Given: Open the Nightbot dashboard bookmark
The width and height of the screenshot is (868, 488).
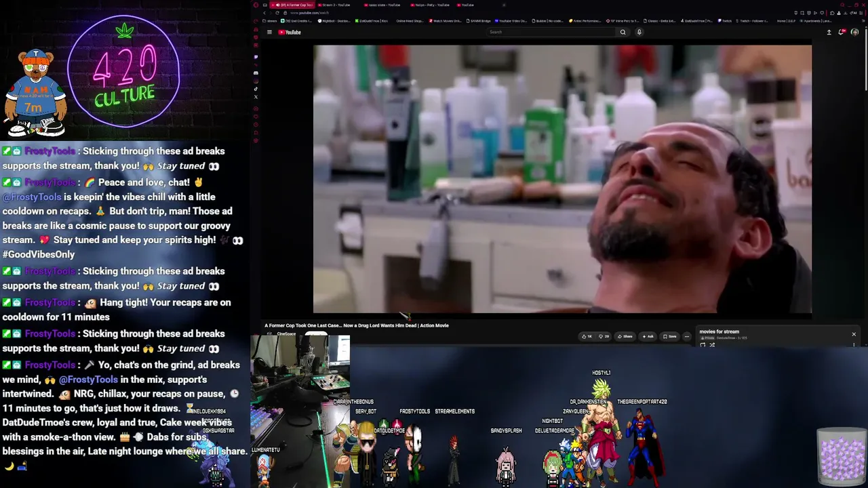Looking at the screenshot, I should click(334, 21).
